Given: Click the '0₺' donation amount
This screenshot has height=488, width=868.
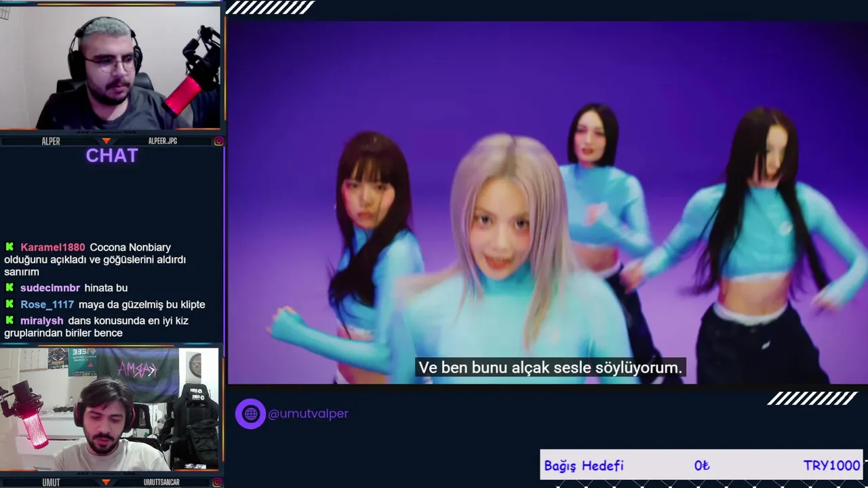Looking at the screenshot, I should 702,466.
